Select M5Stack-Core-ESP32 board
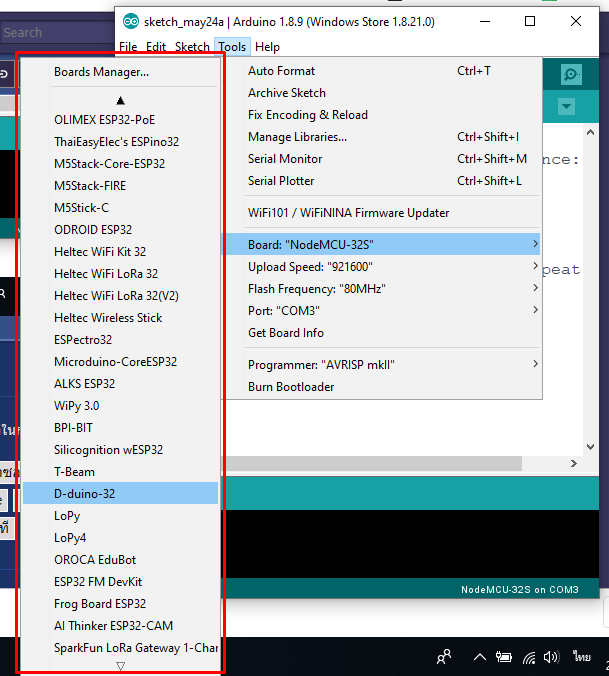Image resolution: width=609 pixels, height=676 pixels. tap(121, 163)
